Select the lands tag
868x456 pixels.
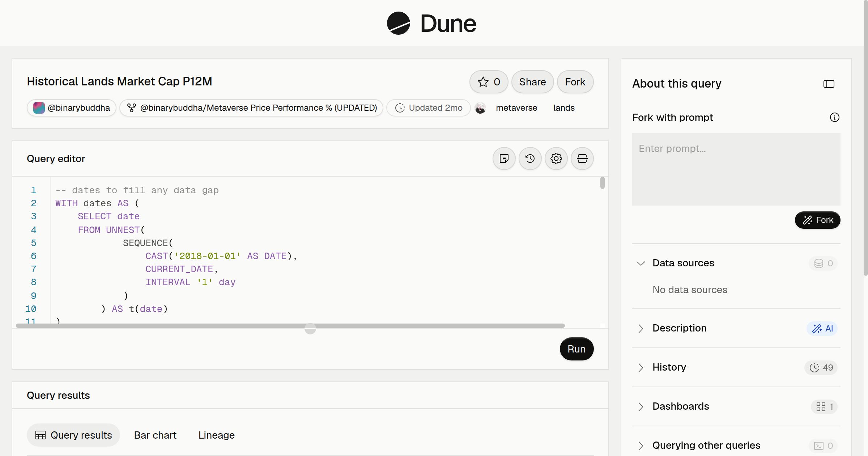(x=564, y=108)
